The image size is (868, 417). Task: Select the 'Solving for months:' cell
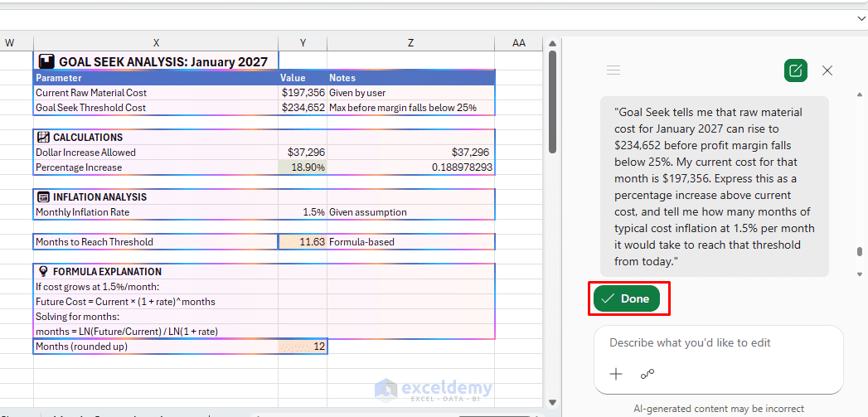156,317
